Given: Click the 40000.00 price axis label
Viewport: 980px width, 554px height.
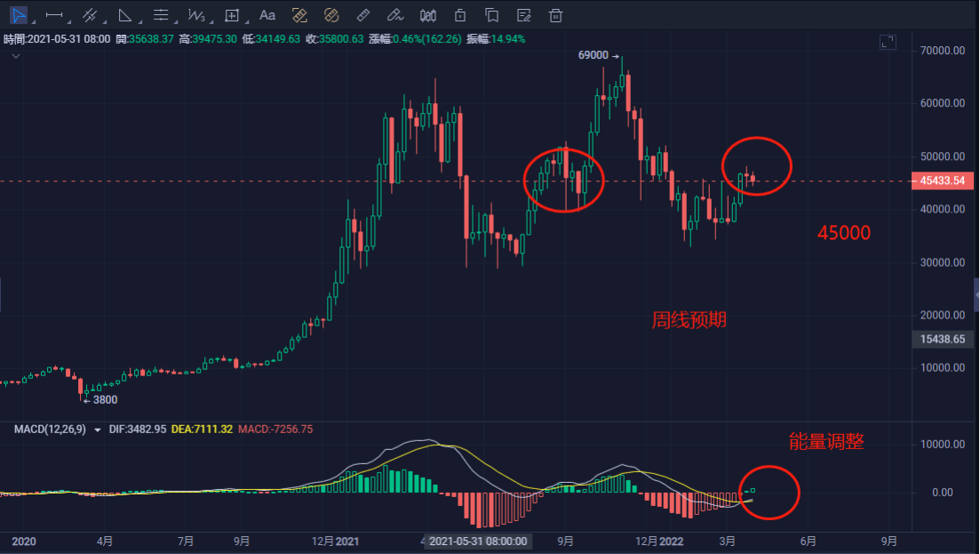Looking at the screenshot, I should 943,209.
